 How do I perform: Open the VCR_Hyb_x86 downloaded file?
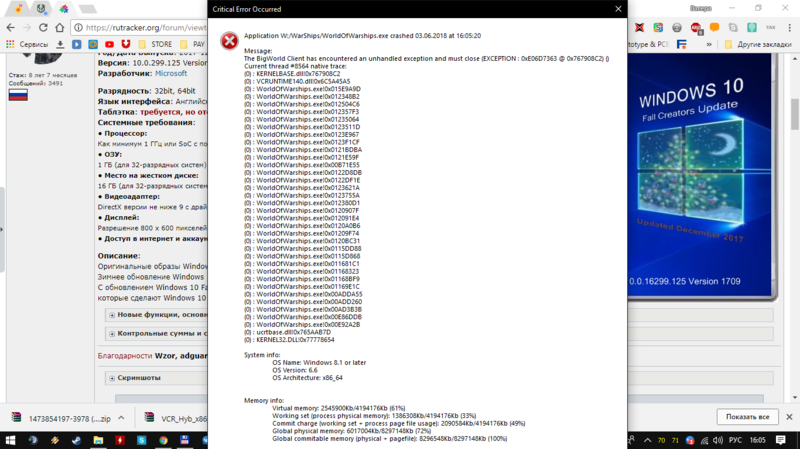tap(175, 418)
